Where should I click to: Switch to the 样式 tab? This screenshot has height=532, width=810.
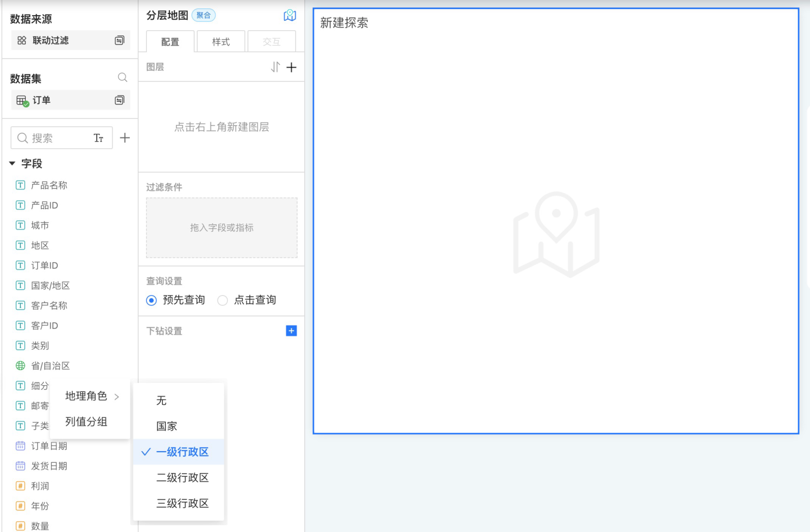click(x=220, y=42)
